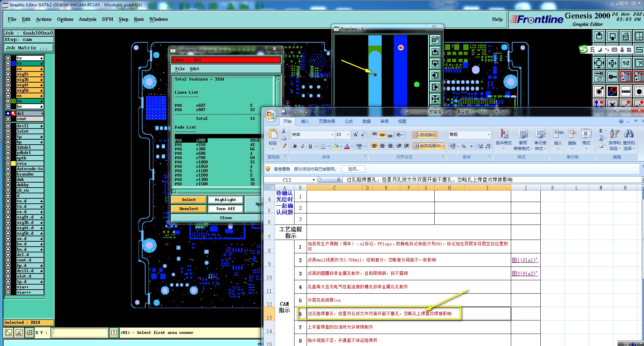The height and width of the screenshot is (346, 644).
Task: Toggle the sig2t layer checkbox
Action: click(x=8, y=74)
